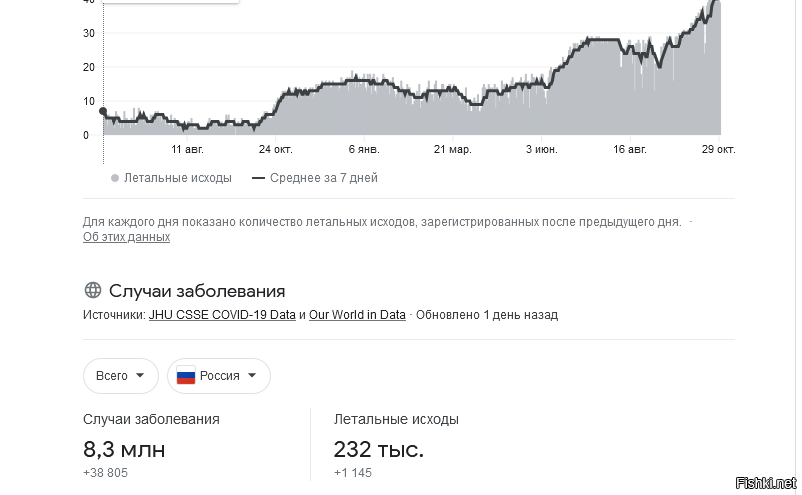Click the 232 тыс. deaths figure
The image size is (802, 495).
coord(378,449)
